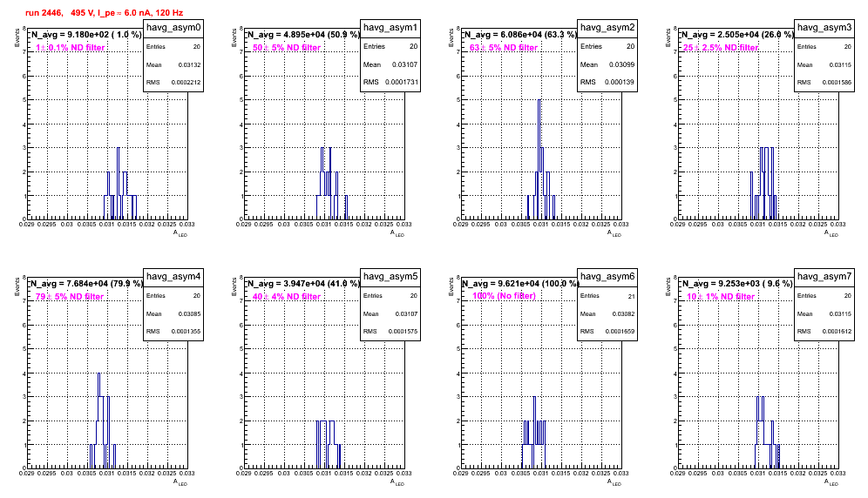The height and width of the screenshot is (498, 868).
Task: Click the A_LED axis label under havg_asym4 plot
Action: 180,482
